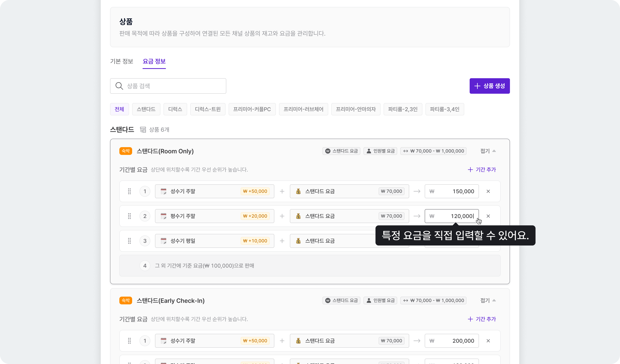This screenshot has width=620, height=364.
Task: Click plus sign in 평수기 주말 row
Action: tap(282, 216)
